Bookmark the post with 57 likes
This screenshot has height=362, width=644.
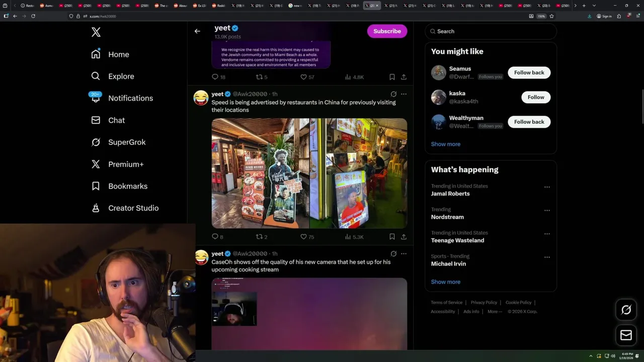[392, 77]
